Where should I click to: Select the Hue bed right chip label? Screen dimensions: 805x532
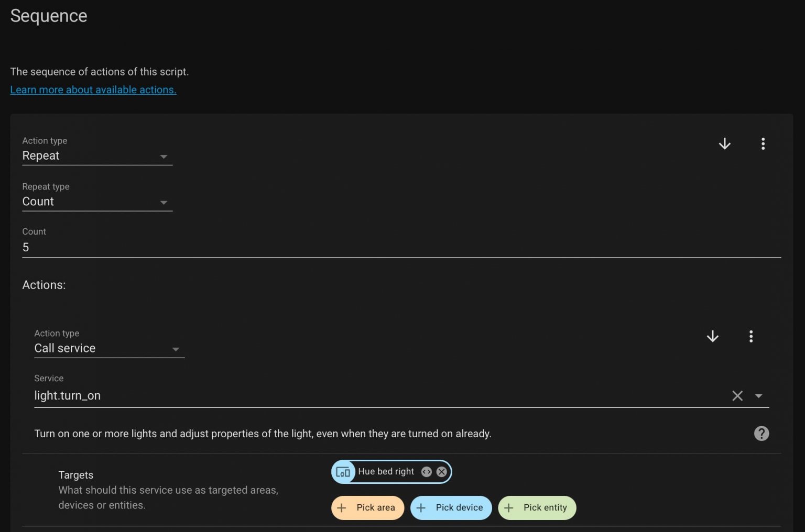386,472
